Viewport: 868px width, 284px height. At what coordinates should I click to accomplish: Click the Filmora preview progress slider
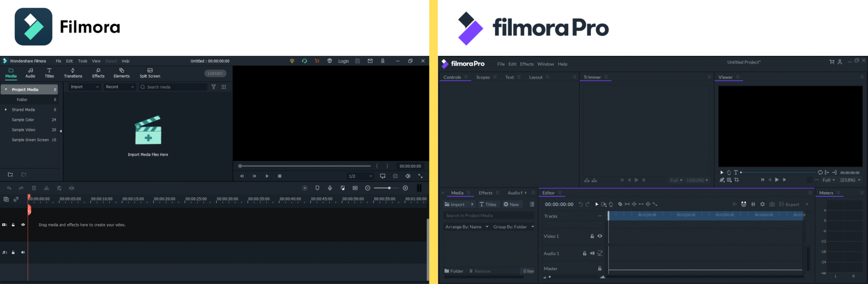tap(304, 166)
